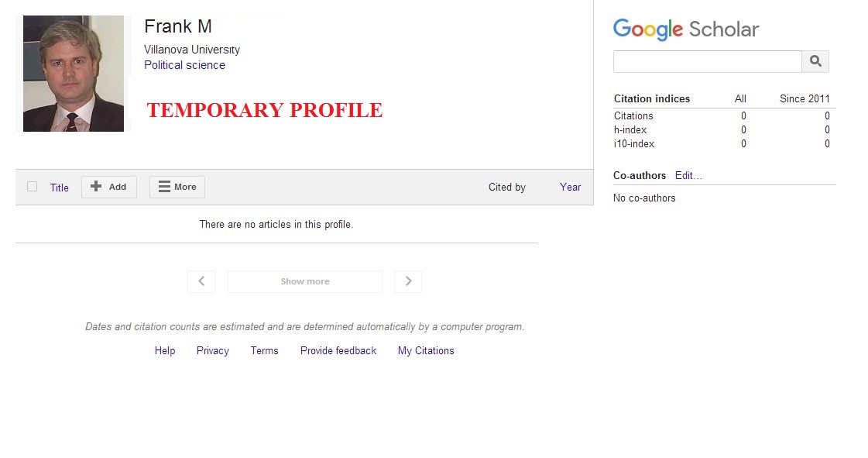The width and height of the screenshot is (868, 458).
Task: Sort articles by Year column
Action: coord(570,188)
